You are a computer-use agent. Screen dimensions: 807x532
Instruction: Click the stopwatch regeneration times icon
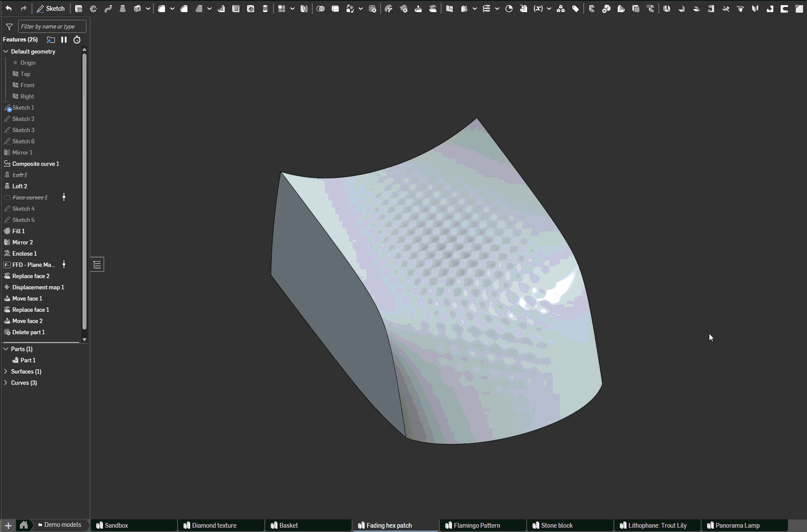click(x=77, y=40)
